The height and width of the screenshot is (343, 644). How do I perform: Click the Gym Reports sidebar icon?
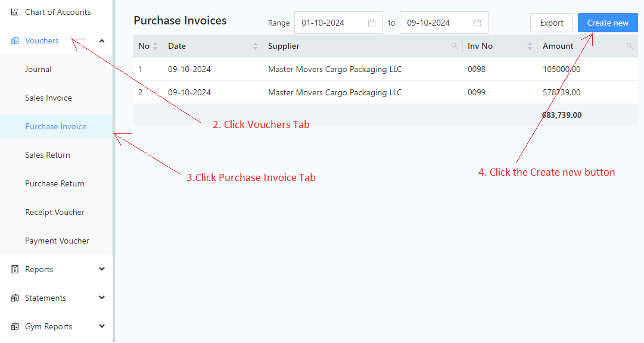15,326
